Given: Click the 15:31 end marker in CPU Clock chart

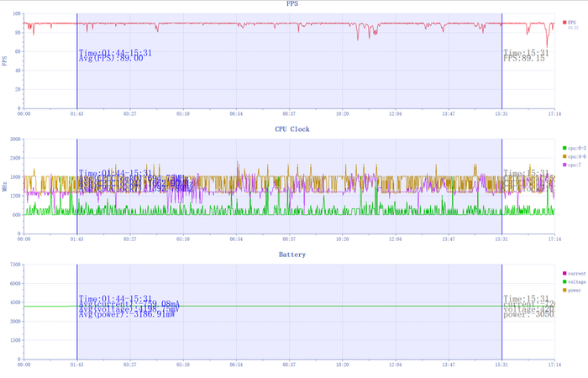Looking at the screenshot, I should click(x=501, y=186).
